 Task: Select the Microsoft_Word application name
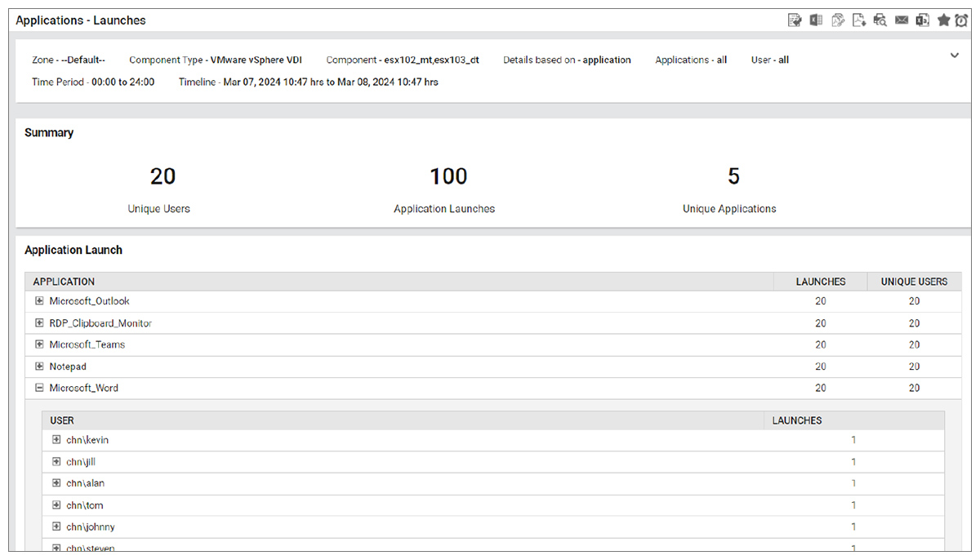point(83,388)
